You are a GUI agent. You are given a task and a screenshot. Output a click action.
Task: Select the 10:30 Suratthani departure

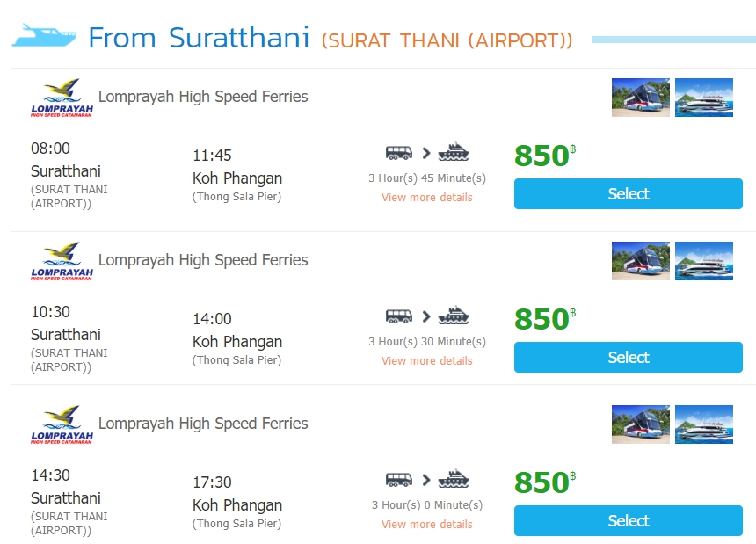click(x=628, y=358)
